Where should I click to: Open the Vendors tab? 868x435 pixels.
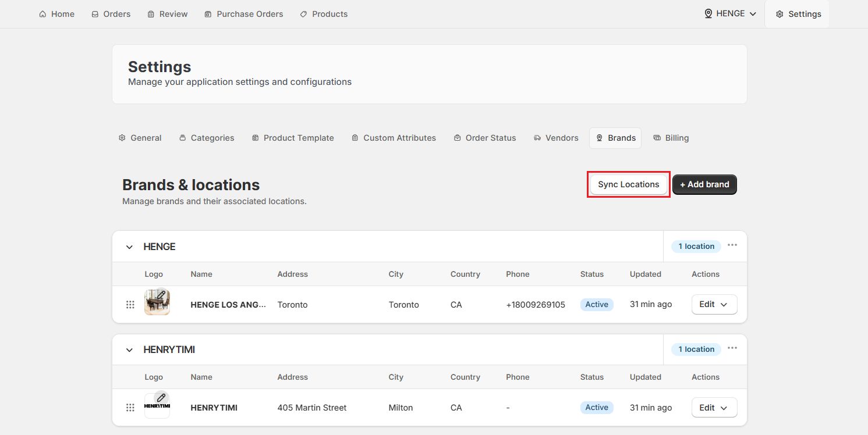point(556,138)
